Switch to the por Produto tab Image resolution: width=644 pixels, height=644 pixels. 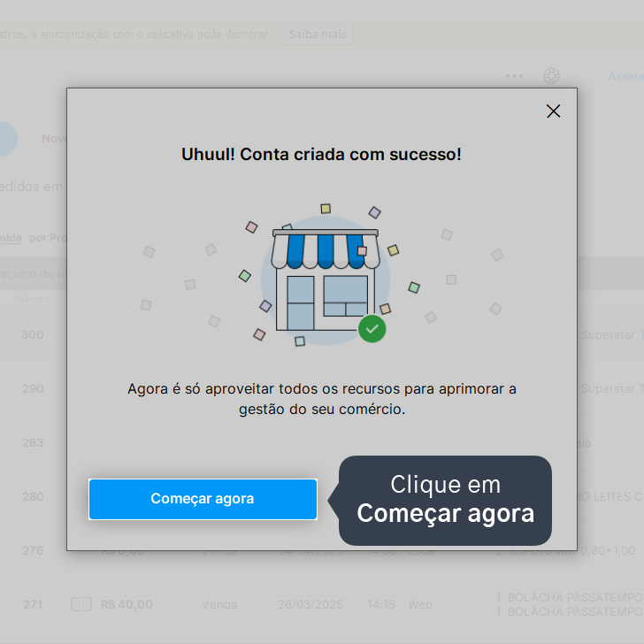pyautogui.click(x=48, y=238)
